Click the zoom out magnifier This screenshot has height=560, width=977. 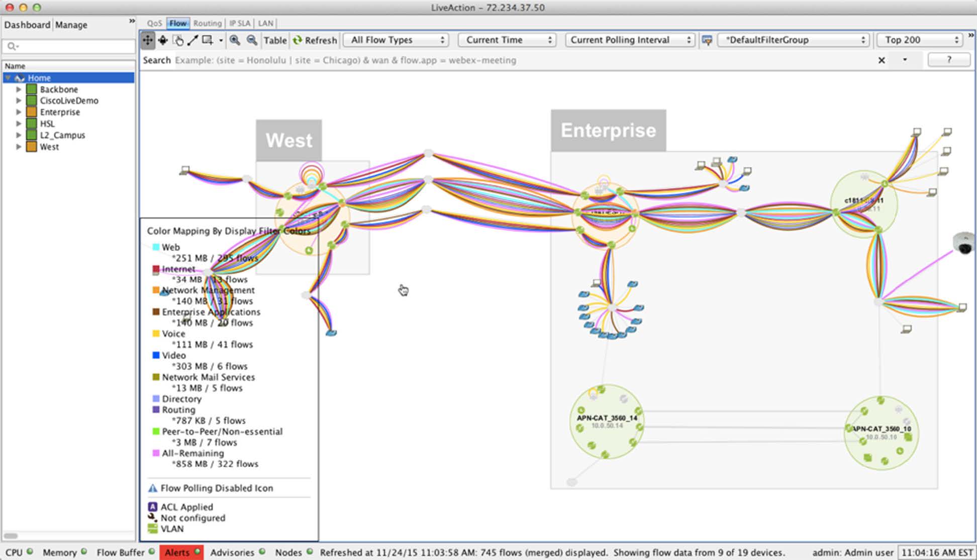(252, 40)
